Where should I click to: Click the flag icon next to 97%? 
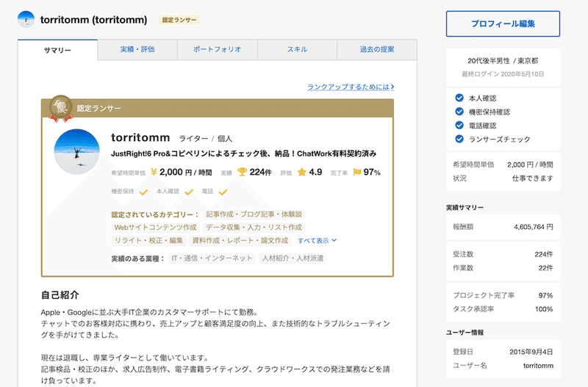pyautogui.click(x=357, y=172)
